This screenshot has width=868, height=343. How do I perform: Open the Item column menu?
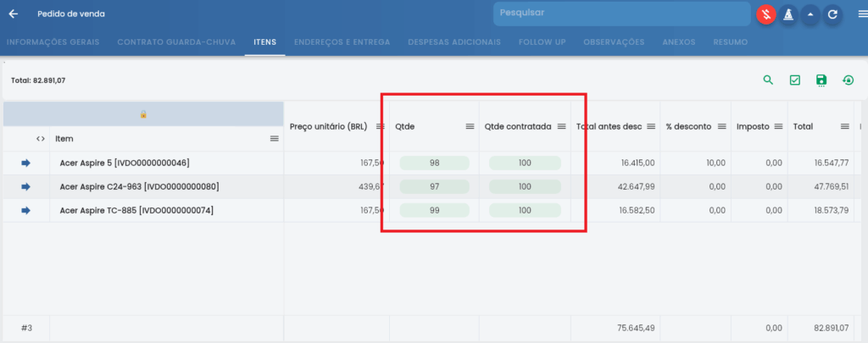pos(274,138)
